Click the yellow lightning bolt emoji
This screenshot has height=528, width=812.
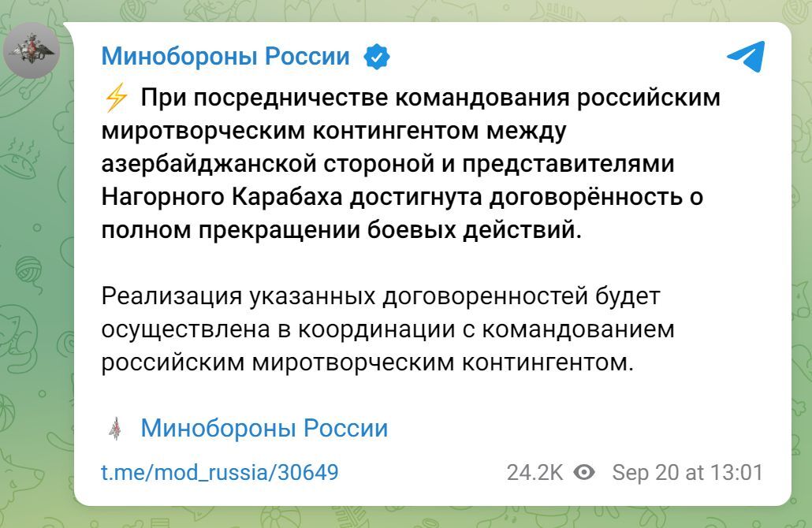pyautogui.click(x=116, y=97)
